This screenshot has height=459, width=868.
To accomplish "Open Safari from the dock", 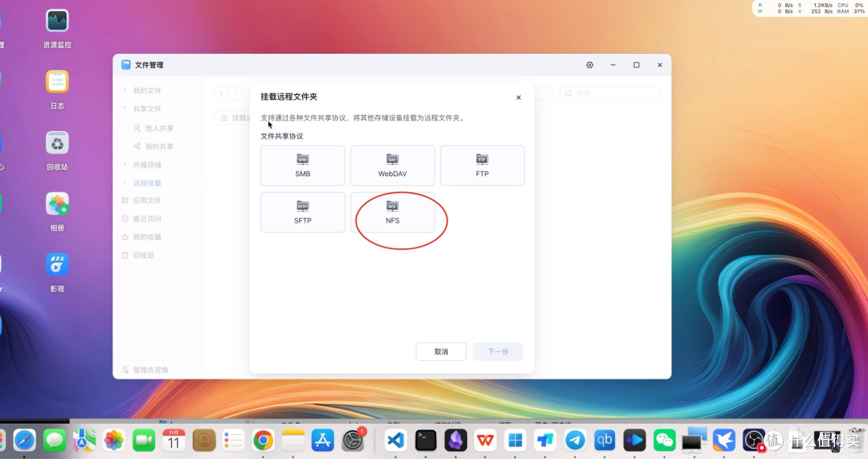I will (24, 441).
